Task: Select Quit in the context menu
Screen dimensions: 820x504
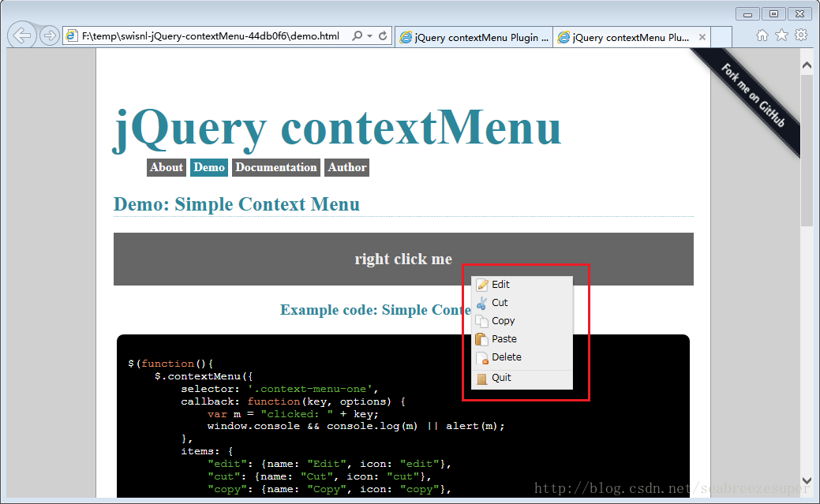Action: point(501,378)
